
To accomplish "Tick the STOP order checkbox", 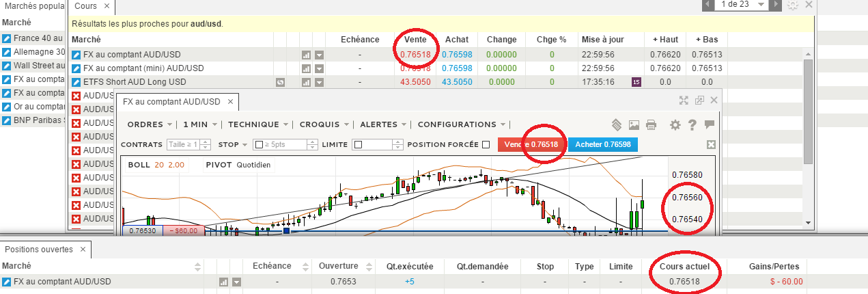I will pos(259,145).
